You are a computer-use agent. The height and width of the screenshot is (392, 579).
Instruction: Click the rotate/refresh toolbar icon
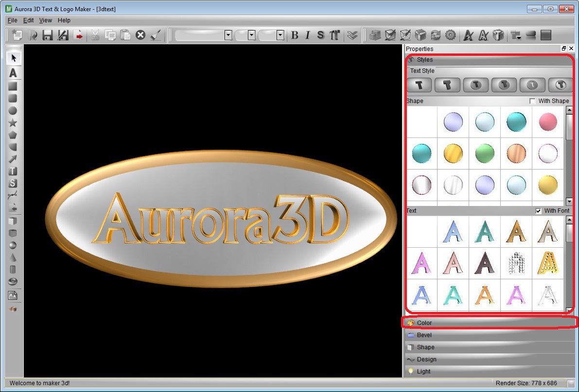[436, 34]
